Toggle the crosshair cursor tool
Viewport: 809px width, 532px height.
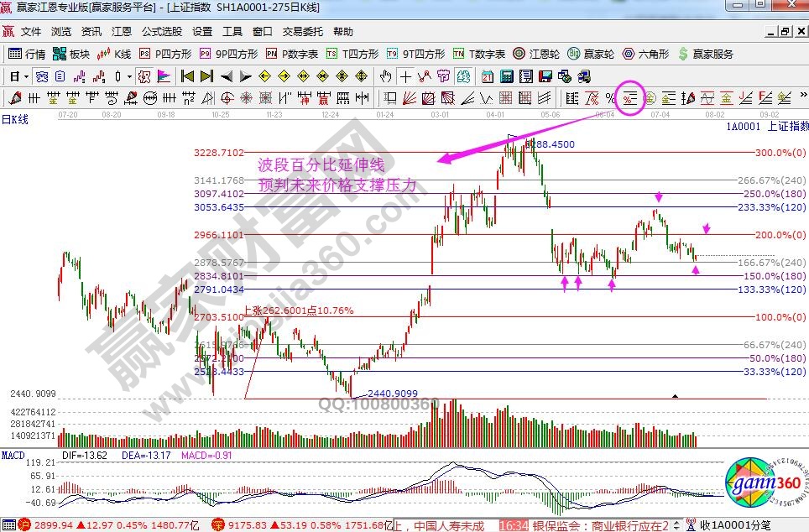click(405, 76)
